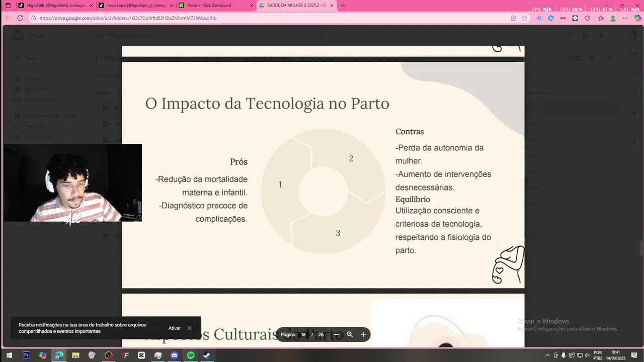The height and width of the screenshot is (362, 644).
Task: Zoom in the PDF preview with the plus icon
Action: point(363,334)
